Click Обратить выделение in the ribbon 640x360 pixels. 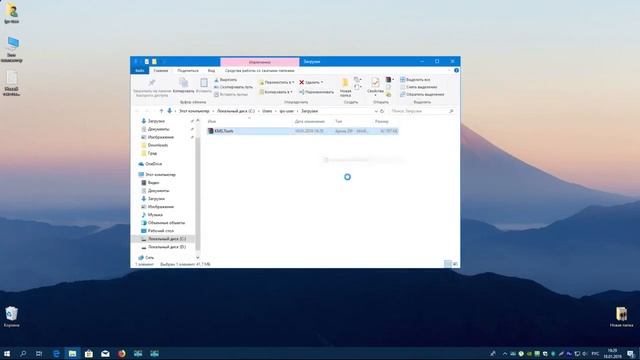click(x=422, y=94)
